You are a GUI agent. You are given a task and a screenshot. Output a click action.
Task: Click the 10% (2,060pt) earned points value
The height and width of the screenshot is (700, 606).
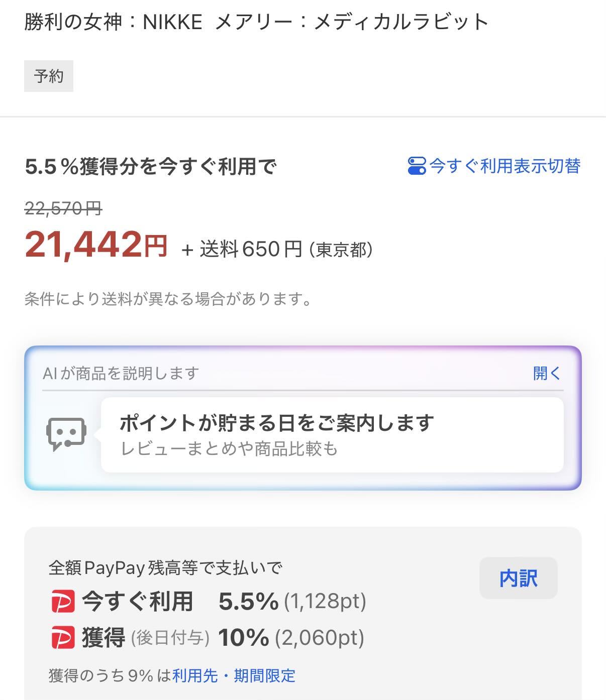tap(291, 638)
